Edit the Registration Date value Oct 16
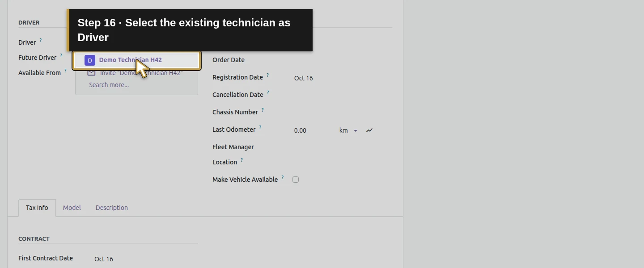644x268 pixels. pyautogui.click(x=304, y=78)
